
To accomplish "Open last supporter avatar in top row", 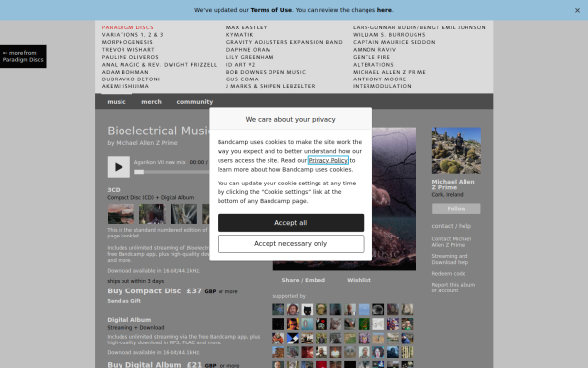I will pos(407,309).
